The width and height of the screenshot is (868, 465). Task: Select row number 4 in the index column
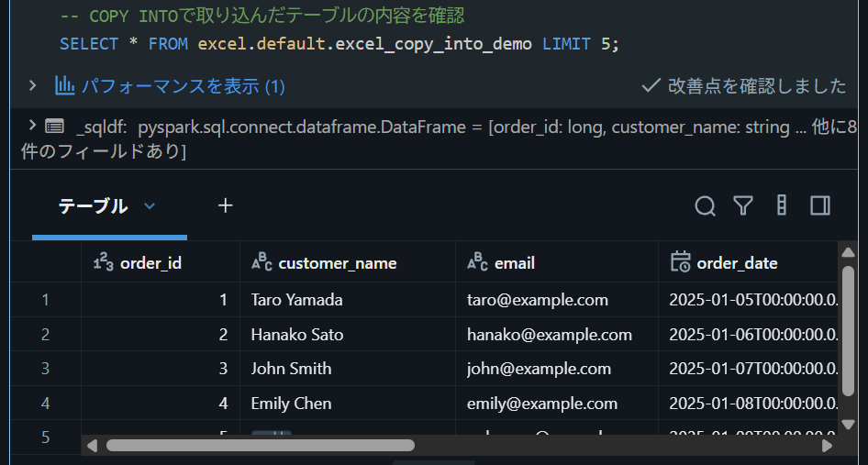(45, 403)
